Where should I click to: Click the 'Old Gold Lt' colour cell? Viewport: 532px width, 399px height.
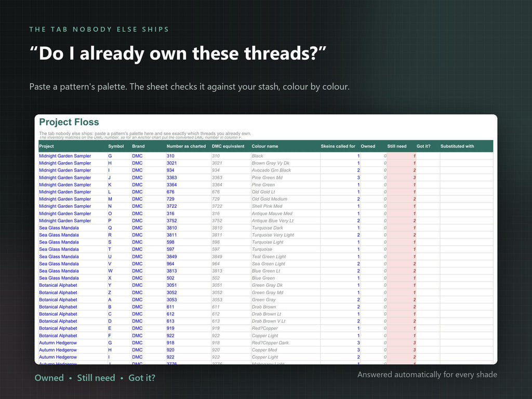[263, 192]
